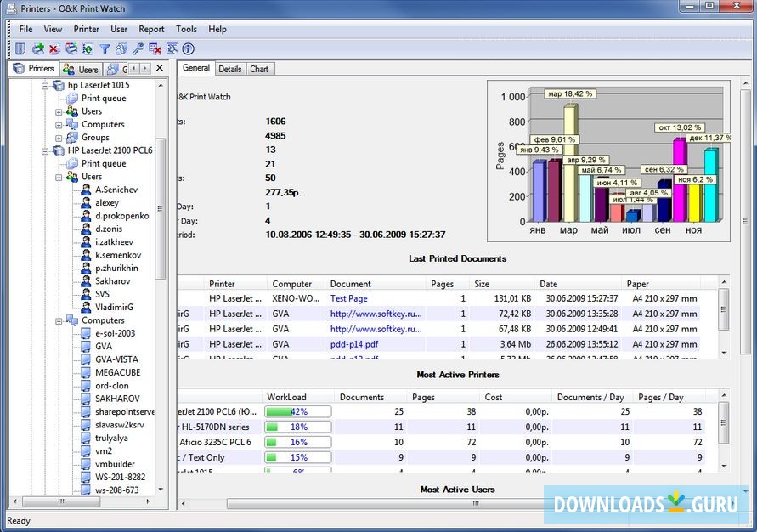Collapse the HP LaserJet 2100 PCL6 tree node

tap(46, 150)
